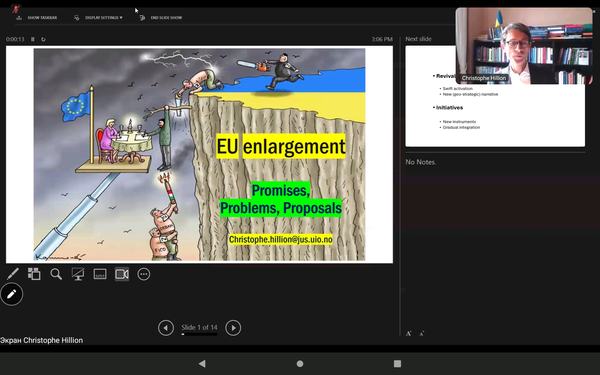Advance to the next slide
This screenshot has width=600, height=375.
click(x=233, y=328)
